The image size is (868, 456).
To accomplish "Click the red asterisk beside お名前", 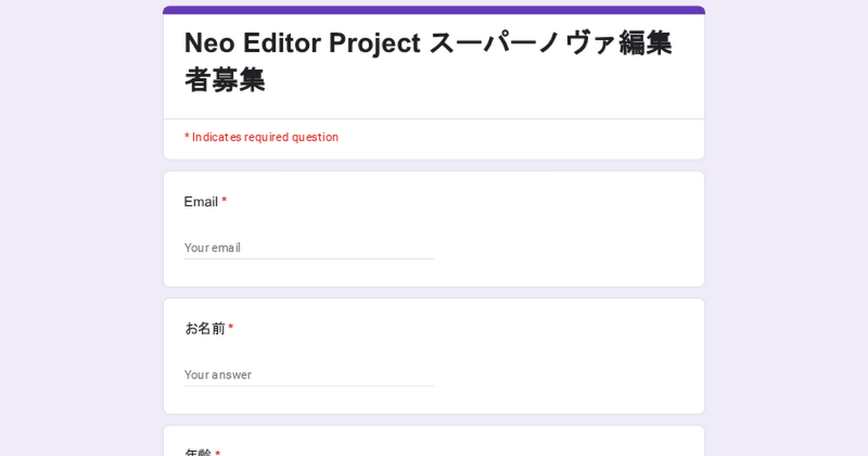I will tap(231, 329).
